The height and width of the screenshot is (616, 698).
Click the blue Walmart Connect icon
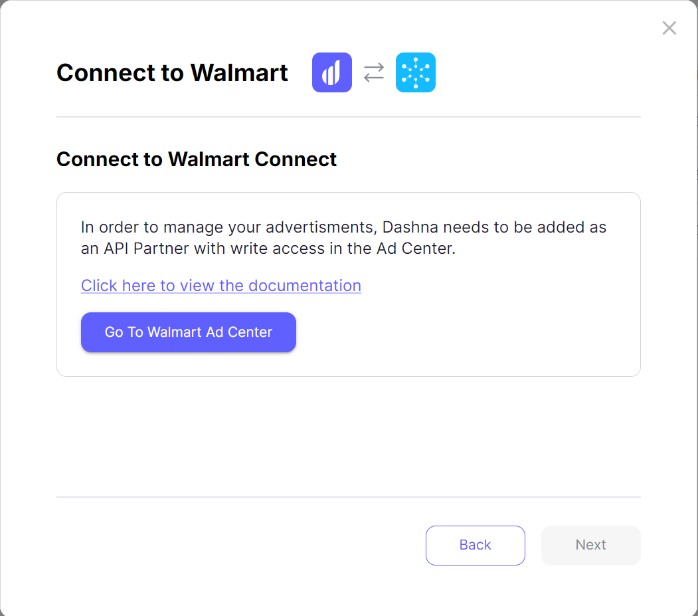pyautogui.click(x=416, y=72)
